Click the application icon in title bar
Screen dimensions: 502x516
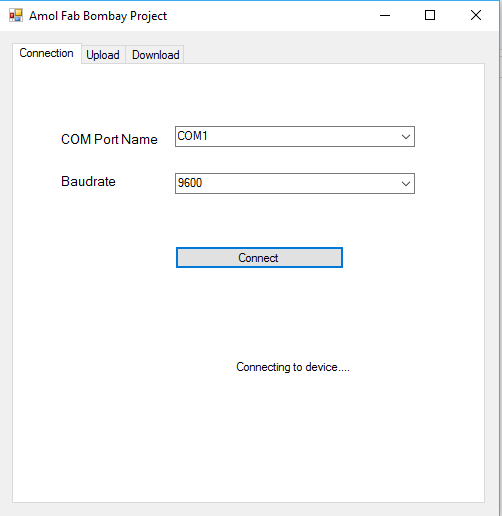[x=16, y=15]
